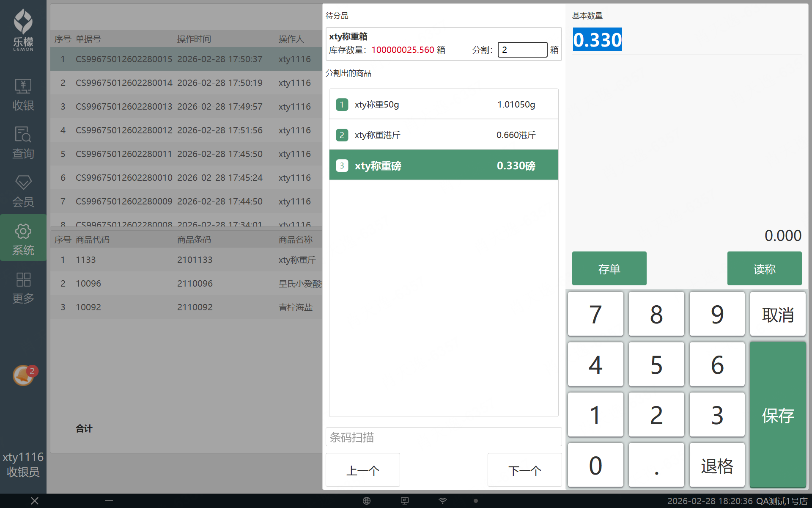
Task: Tap the number 7 keypad key
Action: click(595, 314)
